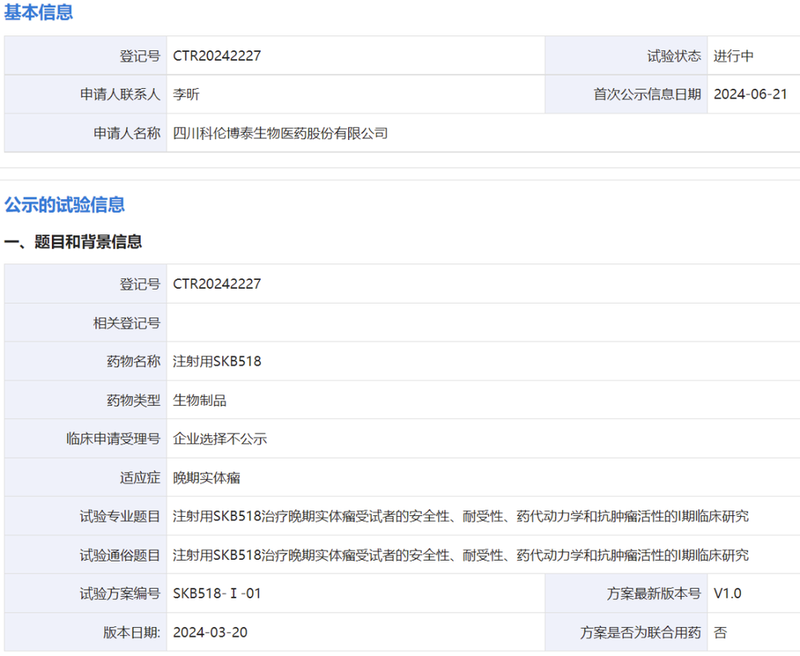The image size is (800, 656).
Task: Click the 基本信息 section heading
Action: point(38,13)
